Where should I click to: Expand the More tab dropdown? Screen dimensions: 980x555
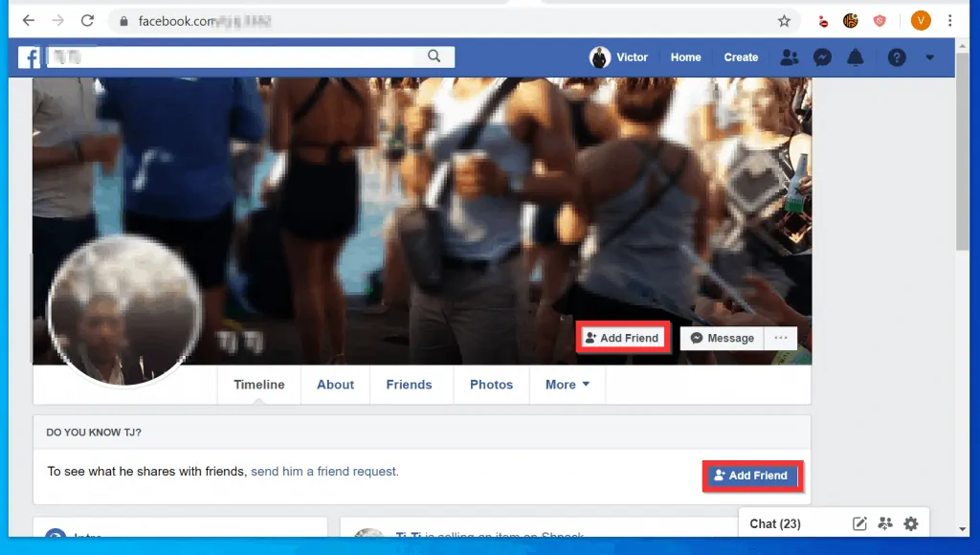568,385
